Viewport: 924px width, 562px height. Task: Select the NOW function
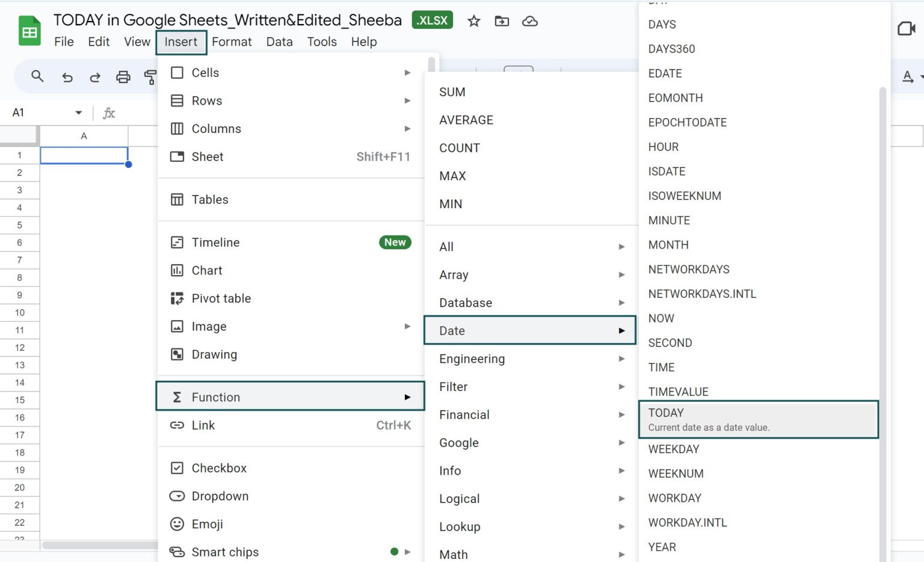[759, 318]
